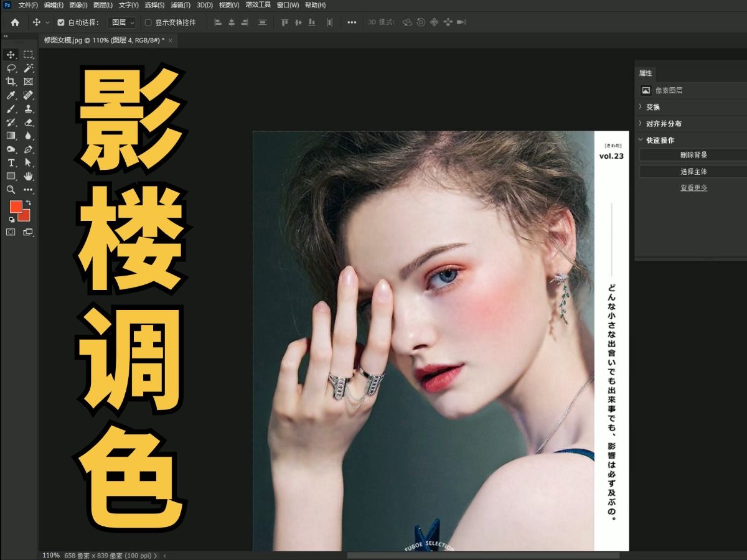The width and height of the screenshot is (747, 560).
Task: Select the Spot Healing Brush tool
Action: (x=28, y=95)
